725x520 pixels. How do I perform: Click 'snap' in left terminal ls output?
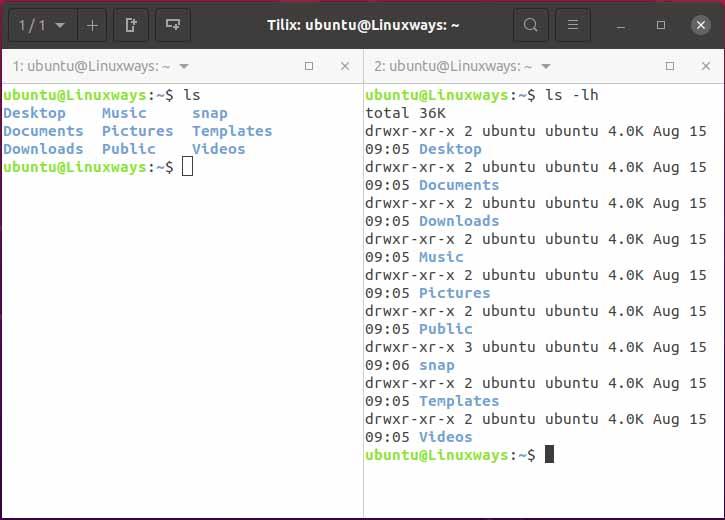(x=210, y=113)
